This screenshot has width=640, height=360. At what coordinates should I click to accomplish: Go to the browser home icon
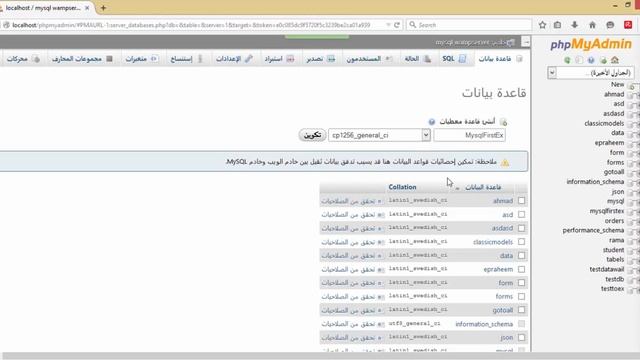[x=592, y=25]
